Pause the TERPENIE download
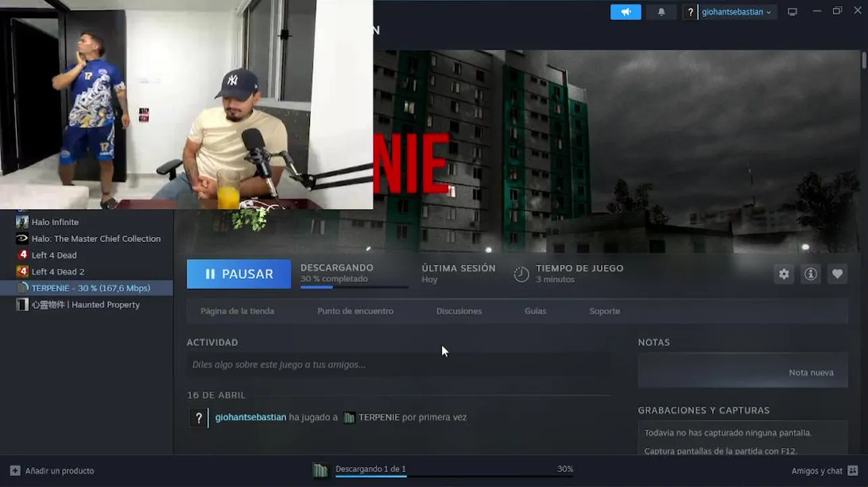This screenshot has width=868, height=487. (239, 274)
